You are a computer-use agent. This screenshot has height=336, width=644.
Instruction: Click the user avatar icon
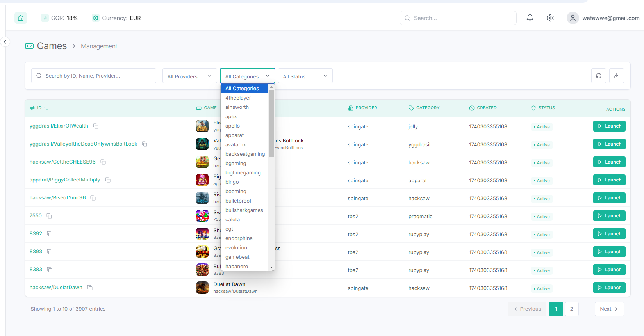pyautogui.click(x=573, y=18)
